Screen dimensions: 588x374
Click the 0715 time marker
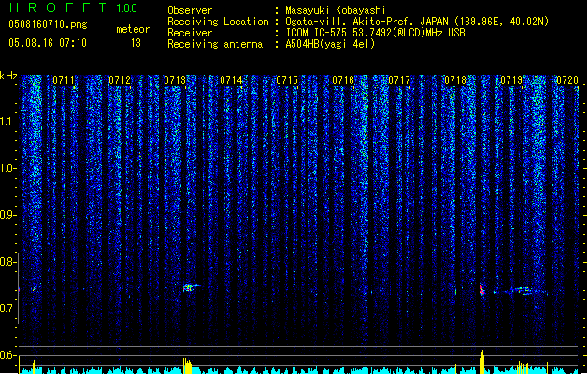coord(287,80)
